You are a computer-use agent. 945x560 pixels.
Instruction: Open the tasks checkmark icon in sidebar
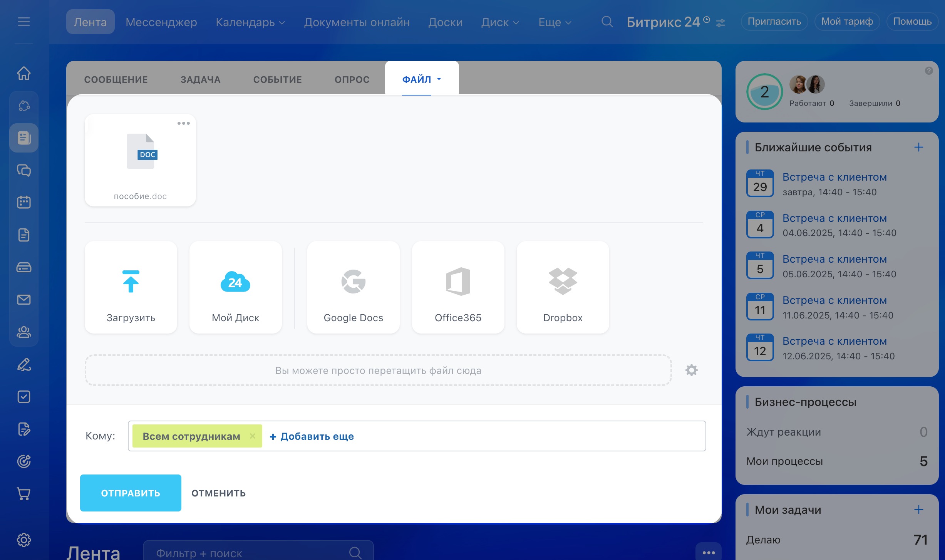(x=24, y=397)
